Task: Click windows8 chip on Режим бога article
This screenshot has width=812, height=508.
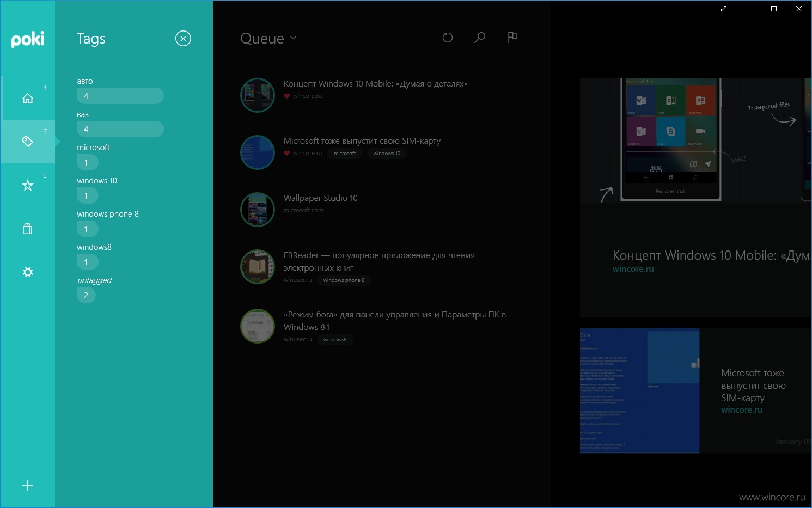Action: coord(335,340)
